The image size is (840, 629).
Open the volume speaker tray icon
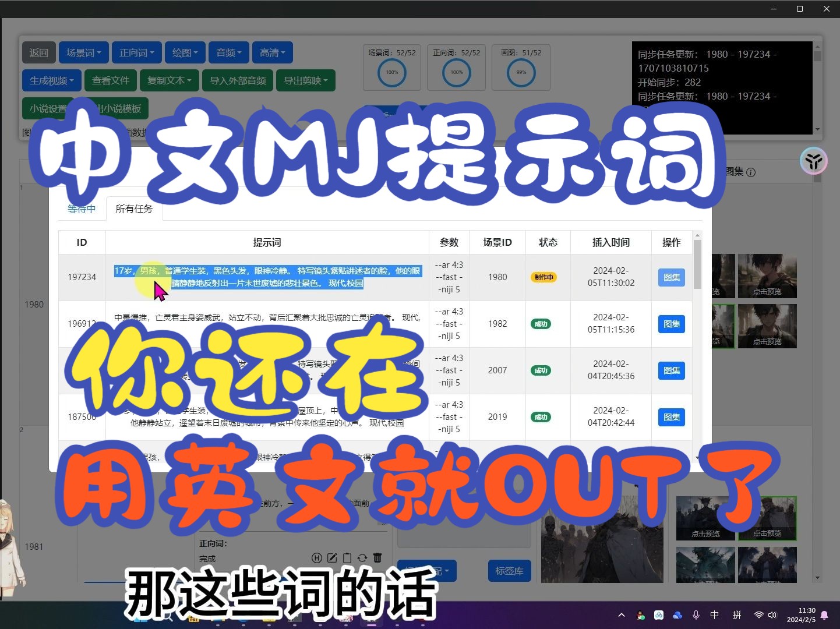point(772,615)
